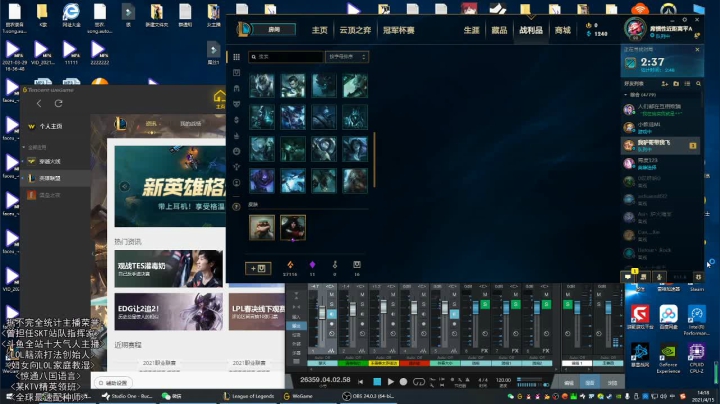Open the 云顶之弈 tab in League client
This screenshot has height=404, width=720.
pyautogui.click(x=355, y=30)
